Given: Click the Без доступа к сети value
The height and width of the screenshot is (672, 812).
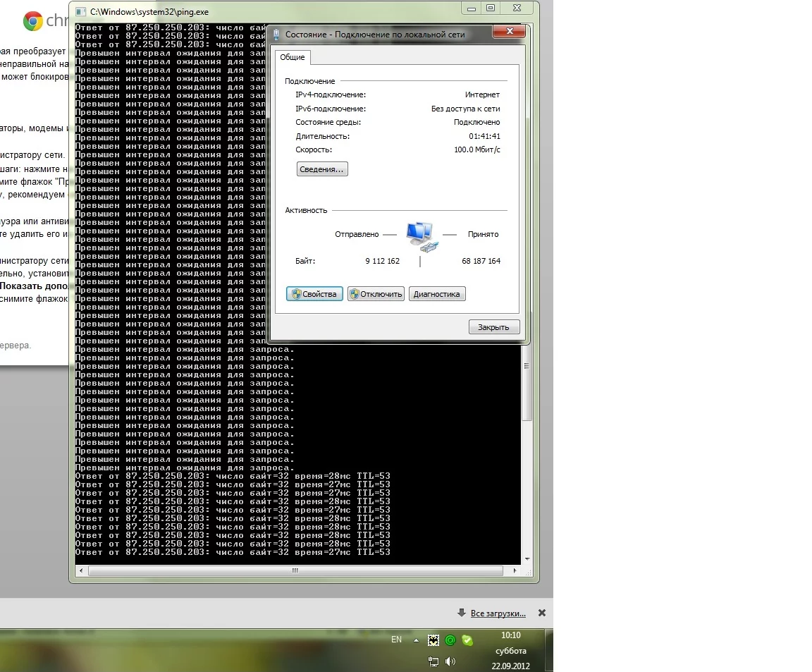Looking at the screenshot, I should pos(465,109).
